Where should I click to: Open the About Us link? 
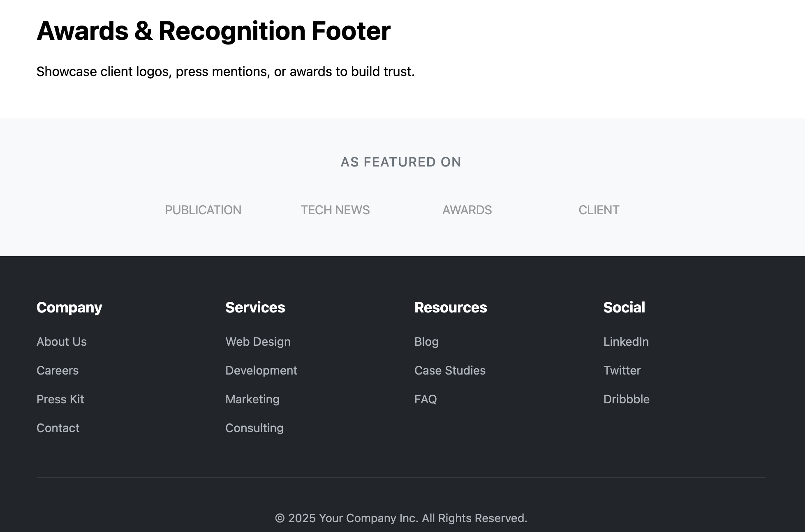[62, 342]
